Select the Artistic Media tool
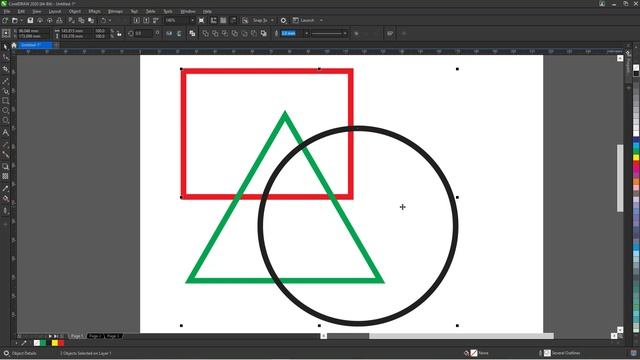Image resolution: width=640 pixels, height=360 pixels. [5, 91]
